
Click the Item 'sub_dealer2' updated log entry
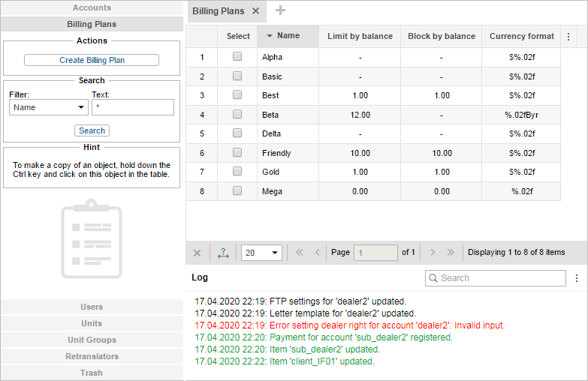click(288, 349)
